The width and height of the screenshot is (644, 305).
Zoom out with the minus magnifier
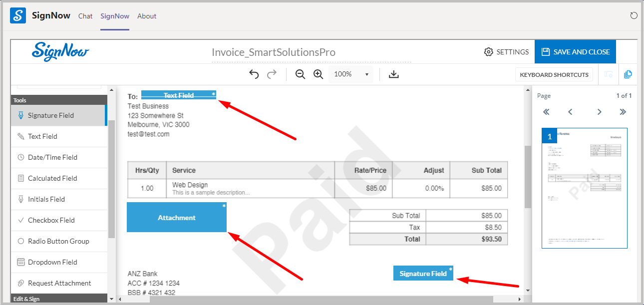click(300, 74)
